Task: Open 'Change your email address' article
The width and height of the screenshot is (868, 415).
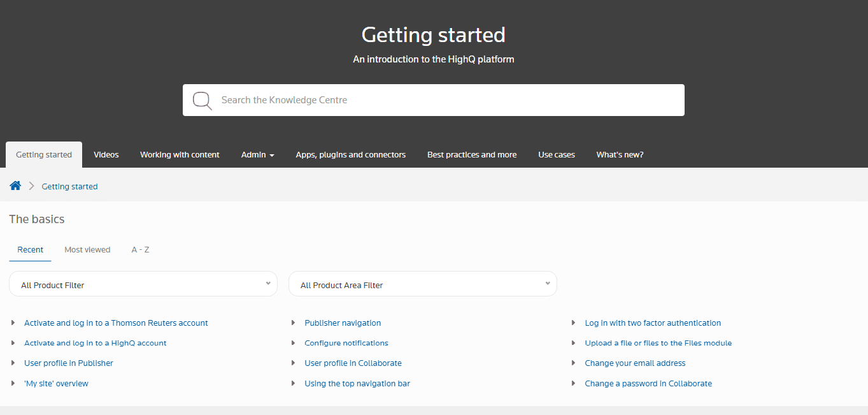Action: [x=635, y=363]
